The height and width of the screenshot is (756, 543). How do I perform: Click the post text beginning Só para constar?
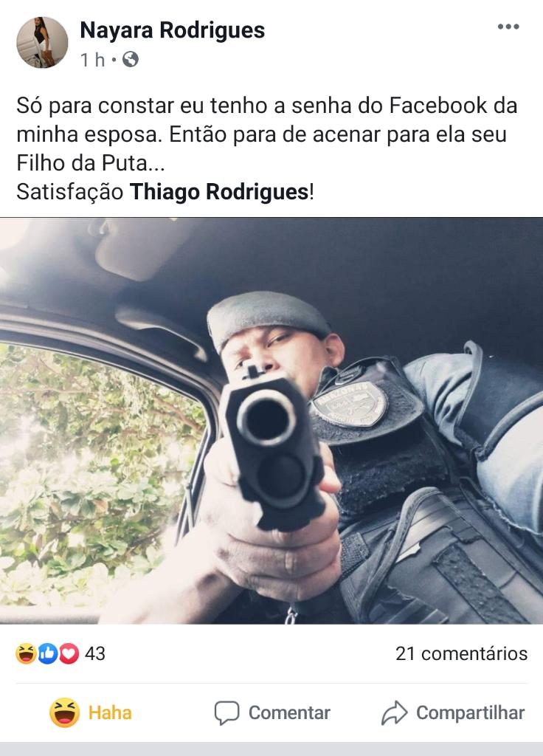[267, 148]
